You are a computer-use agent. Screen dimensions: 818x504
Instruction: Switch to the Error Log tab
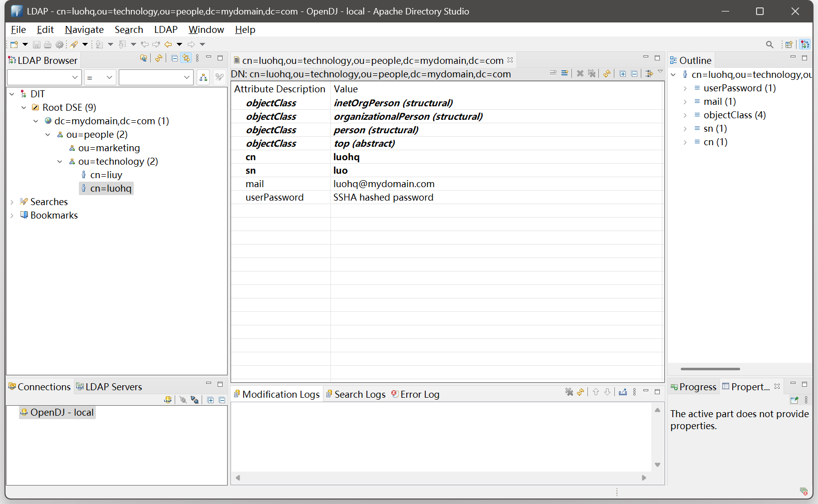tap(415, 394)
